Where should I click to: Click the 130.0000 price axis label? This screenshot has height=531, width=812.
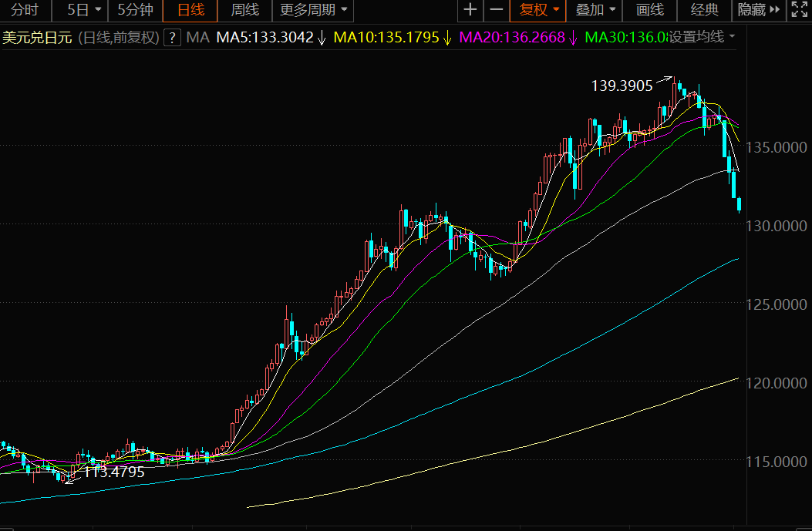(777, 226)
